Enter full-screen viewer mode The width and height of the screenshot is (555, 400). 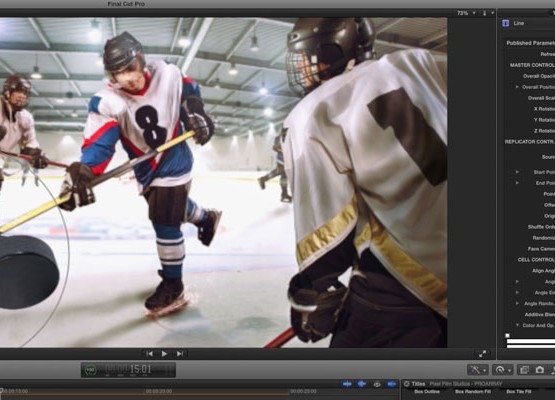[482, 354]
